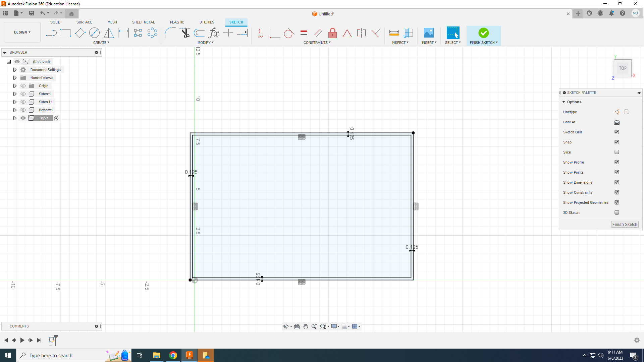Open the DESIGN workspace dropdown

[x=22, y=32]
